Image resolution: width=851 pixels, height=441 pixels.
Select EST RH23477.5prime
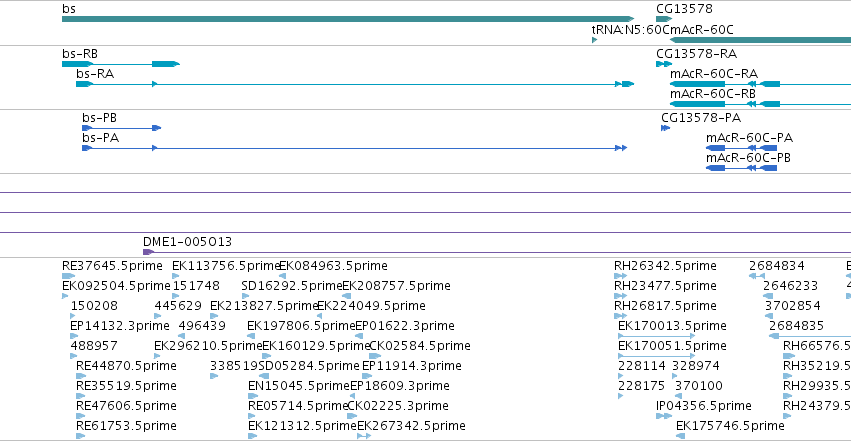[665, 286]
